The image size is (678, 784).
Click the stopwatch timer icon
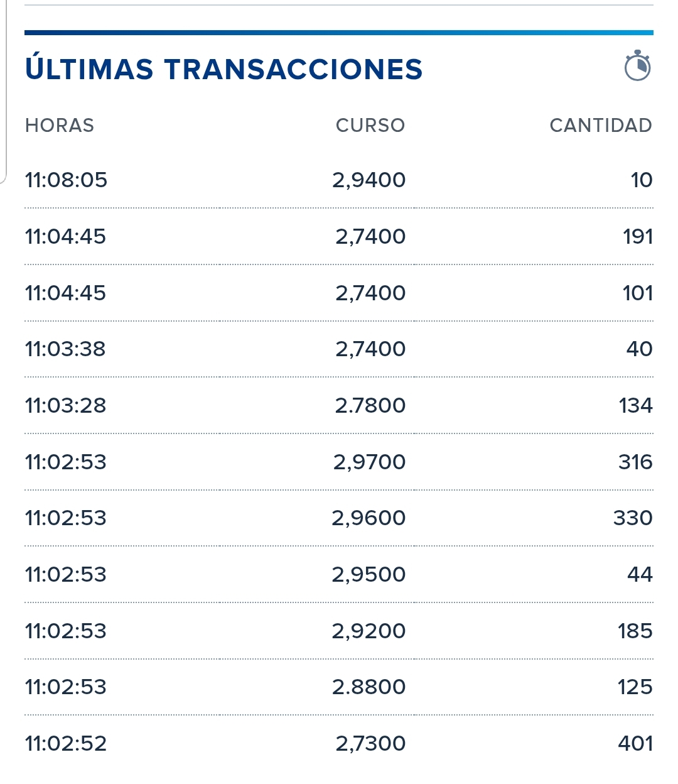point(637,66)
